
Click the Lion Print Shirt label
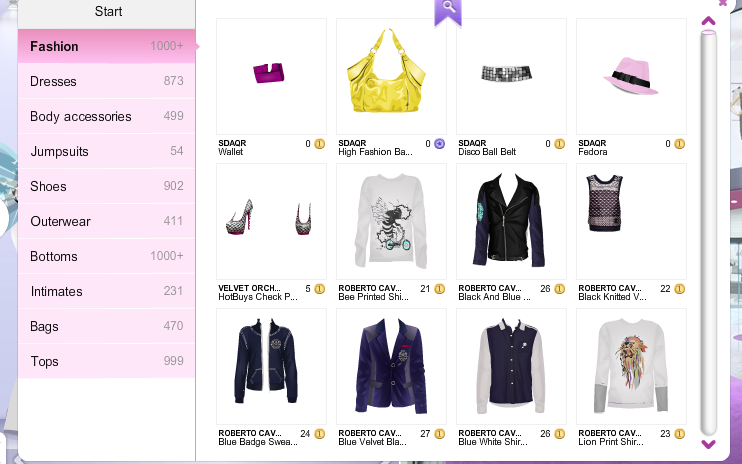click(611, 442)
